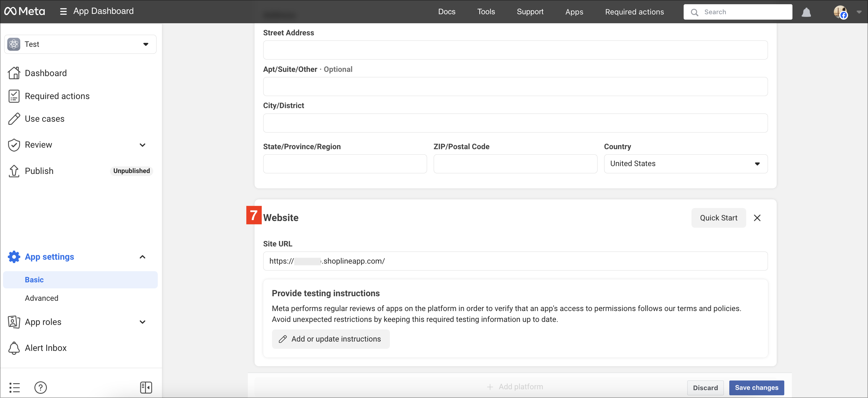
Task: Select the Basic settings item
Action: pos(80,280)
